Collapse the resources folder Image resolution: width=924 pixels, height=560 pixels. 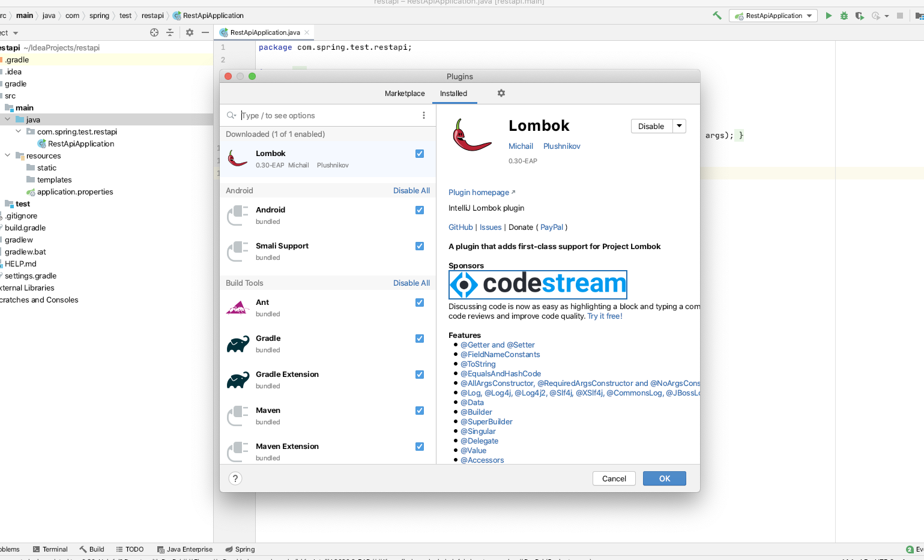(8, 155)
